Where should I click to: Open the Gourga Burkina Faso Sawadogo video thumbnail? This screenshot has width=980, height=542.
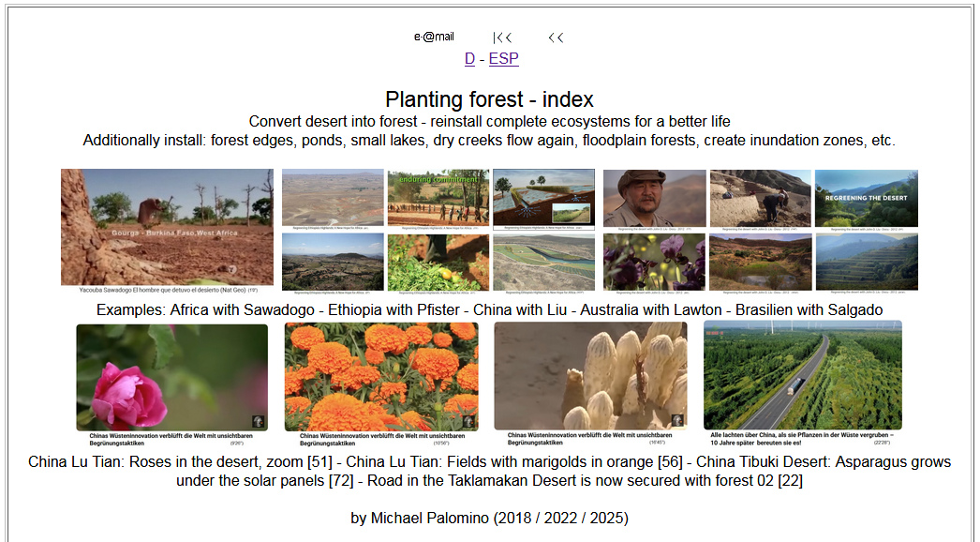[167, 225]
